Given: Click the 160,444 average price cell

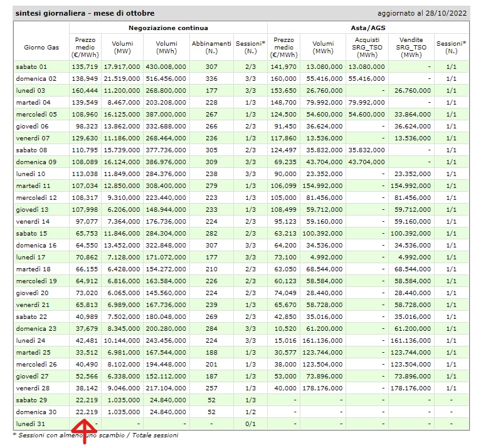Looking at the screenshot, I should click(85, 91).
